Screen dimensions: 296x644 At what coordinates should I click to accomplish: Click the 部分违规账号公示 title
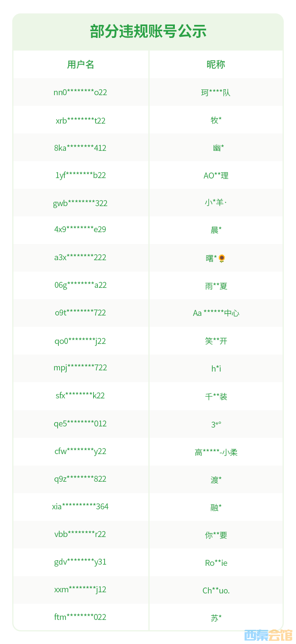(x=148, y=32)
